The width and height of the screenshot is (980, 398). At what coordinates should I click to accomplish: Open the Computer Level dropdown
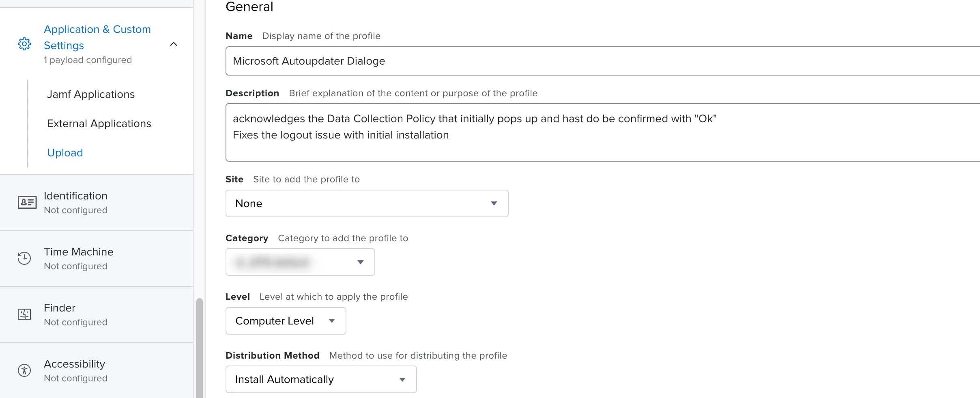[286, 321]
